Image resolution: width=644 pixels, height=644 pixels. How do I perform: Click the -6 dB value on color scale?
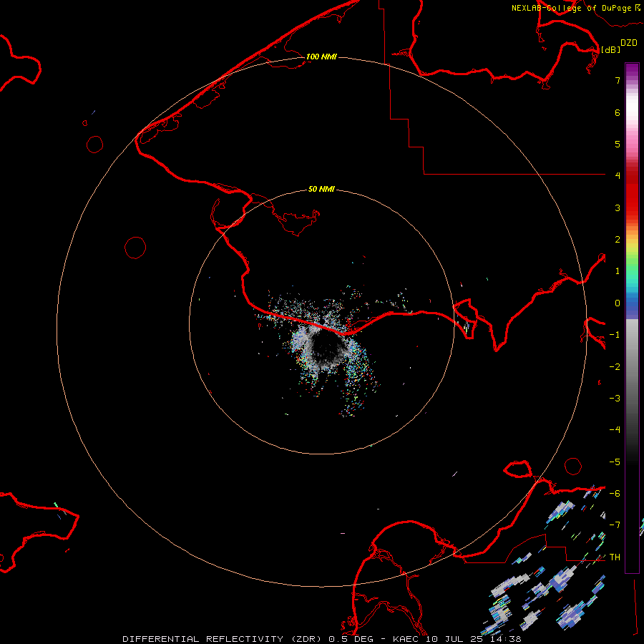pyautogui.click(x=615, y=494)
